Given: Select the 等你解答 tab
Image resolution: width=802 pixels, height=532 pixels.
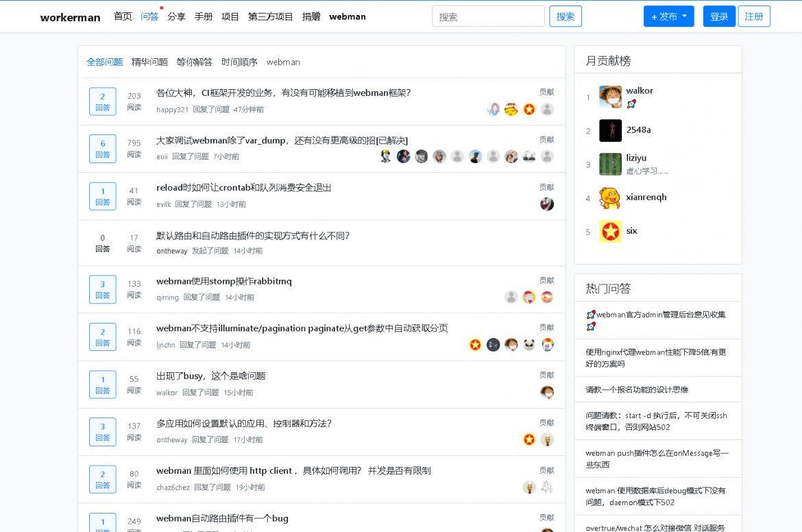Looking at the screenshot, I should (195, 62).
